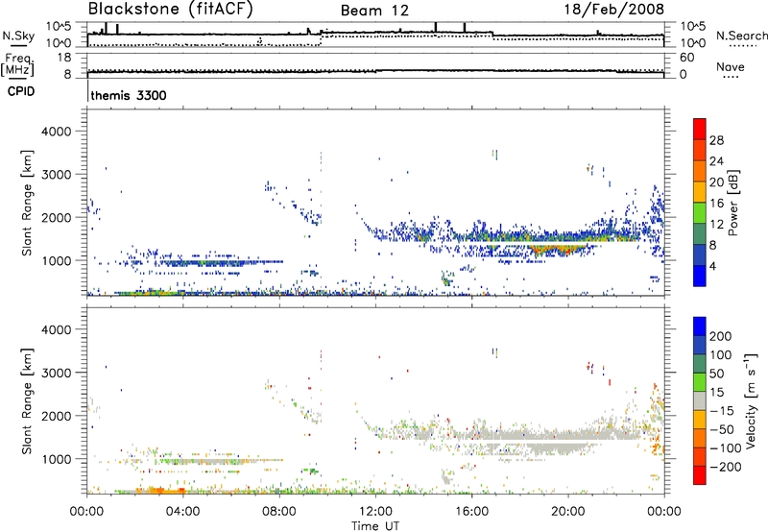The height and width of the screenshot is (532, 768).
Task: Select the '20:00' time tick label
Action: tap(568, 512)
